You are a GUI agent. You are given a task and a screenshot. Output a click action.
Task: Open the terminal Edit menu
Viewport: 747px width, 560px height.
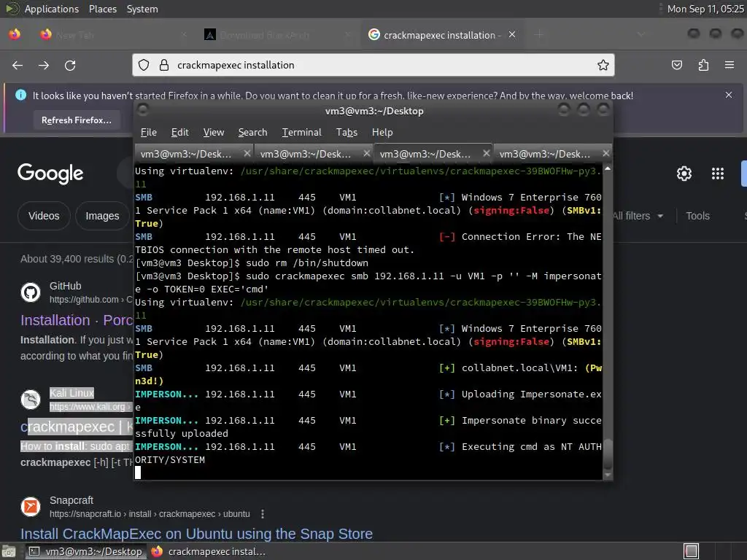pos(179,133)
